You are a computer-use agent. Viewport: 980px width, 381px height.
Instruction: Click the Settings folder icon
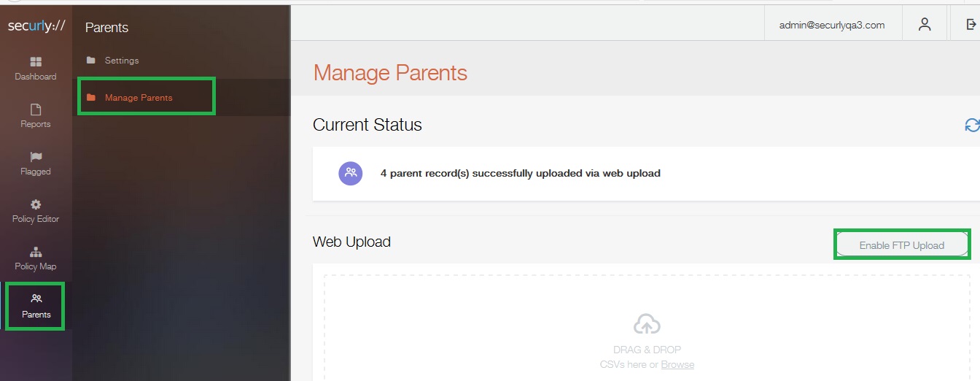tap(91, 61)
